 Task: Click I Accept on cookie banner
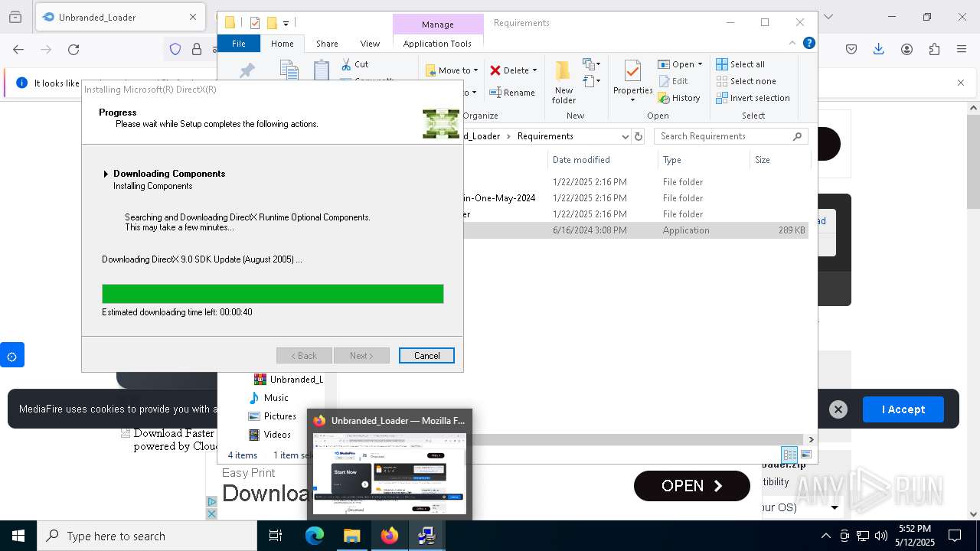pyautogui.click(x=903, y=409)
